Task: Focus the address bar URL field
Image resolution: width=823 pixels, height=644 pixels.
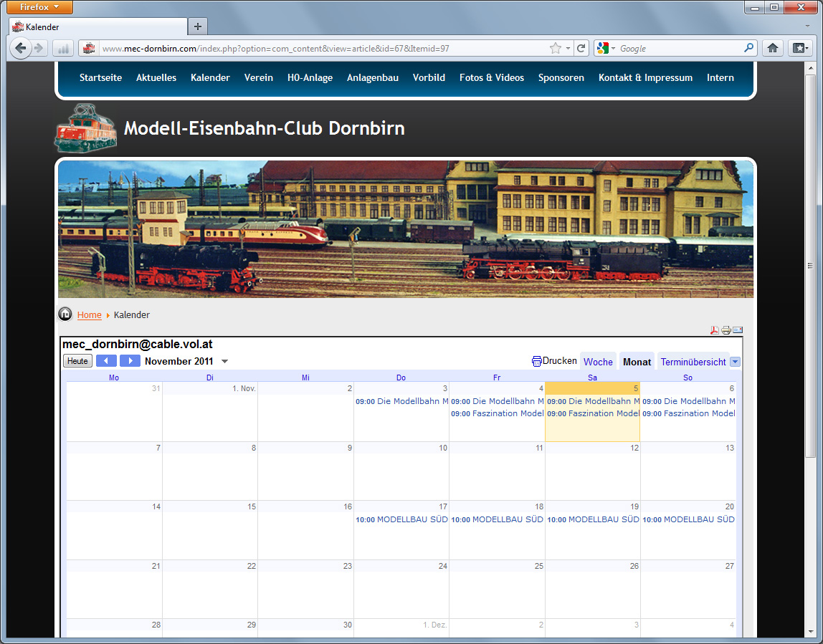Action: 323,48
